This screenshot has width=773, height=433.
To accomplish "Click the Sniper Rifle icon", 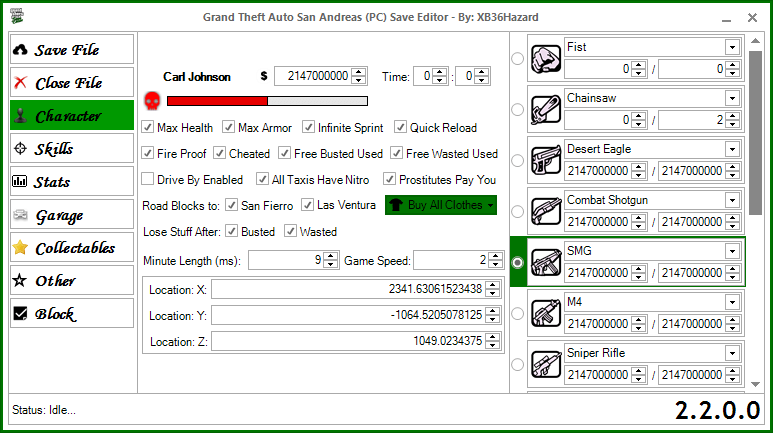I will pos(546,364).
